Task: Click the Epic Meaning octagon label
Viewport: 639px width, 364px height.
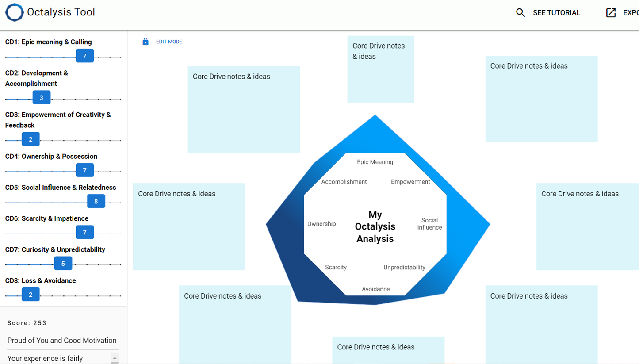Action: (375, 162)
